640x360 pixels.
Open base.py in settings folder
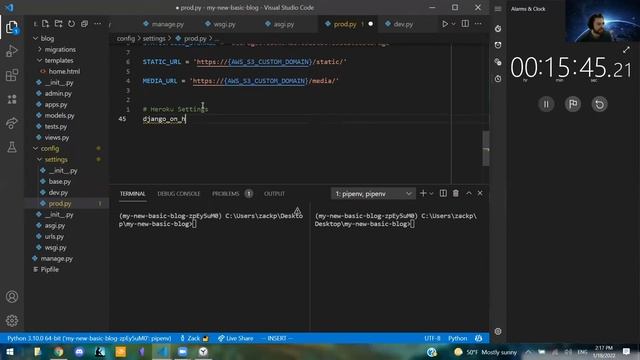pyautogui.click(x=60, y=182)
